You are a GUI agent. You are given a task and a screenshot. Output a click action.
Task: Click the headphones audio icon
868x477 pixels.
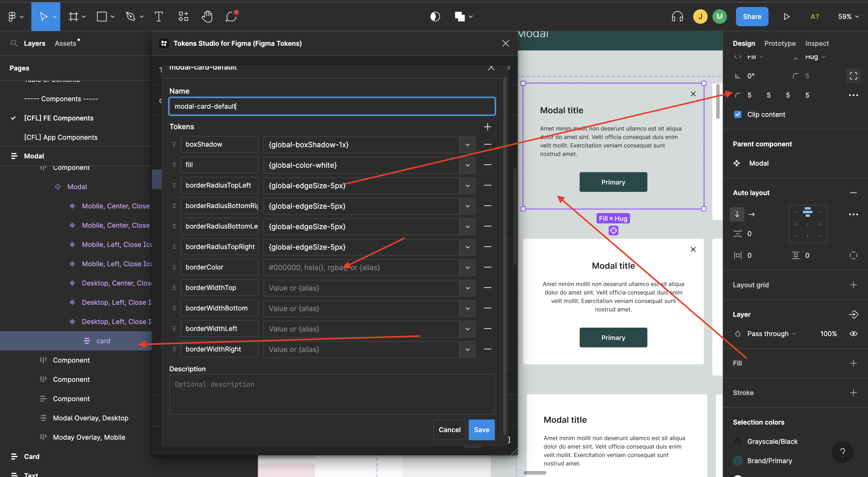[x=677, y=16]
